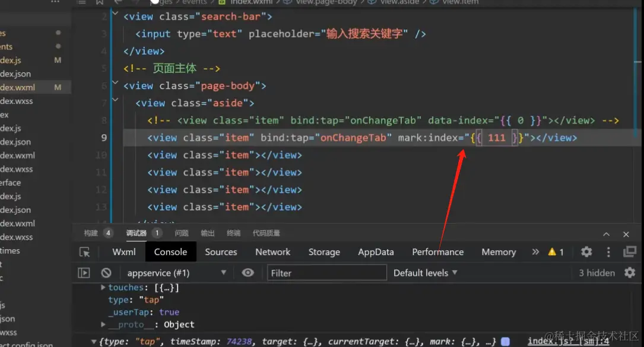Switch to 输出 panel tab
The image size is (644, 347).
(207, 233)
